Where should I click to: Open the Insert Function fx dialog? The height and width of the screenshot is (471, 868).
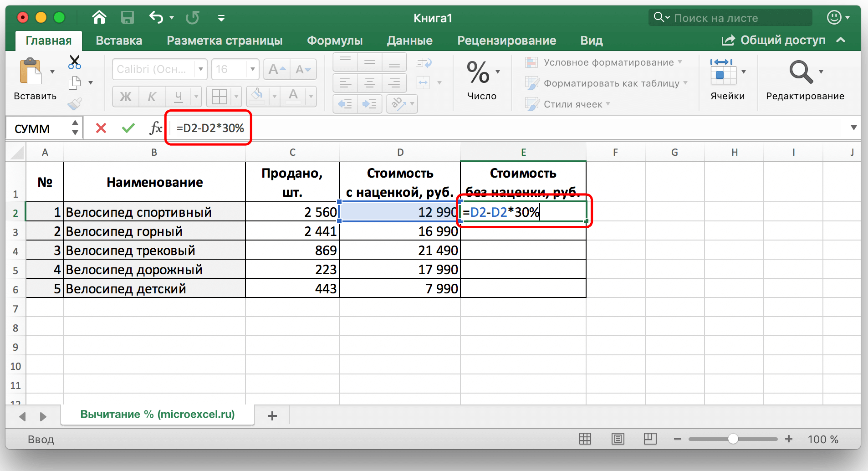pos(155,128)
